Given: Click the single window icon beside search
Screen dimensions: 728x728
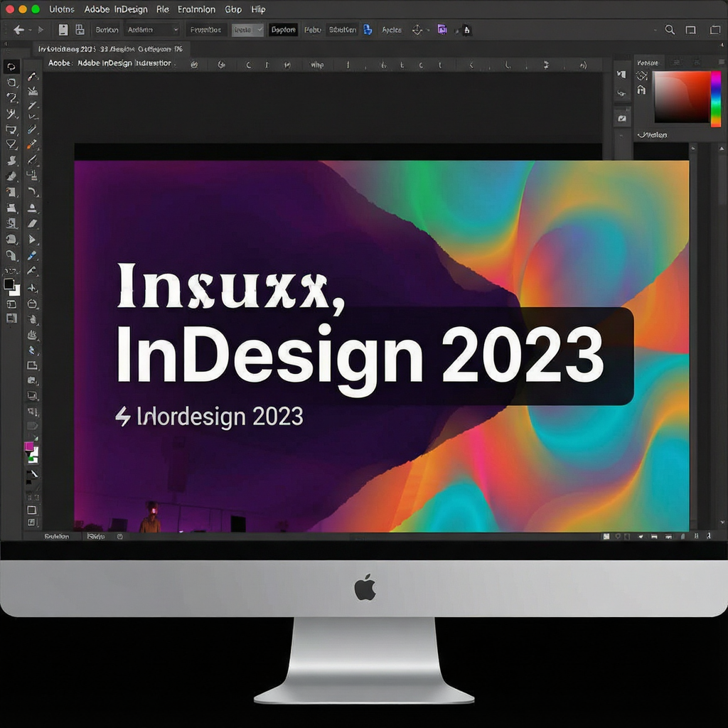Looking at the screenshot, I should 691,30.
